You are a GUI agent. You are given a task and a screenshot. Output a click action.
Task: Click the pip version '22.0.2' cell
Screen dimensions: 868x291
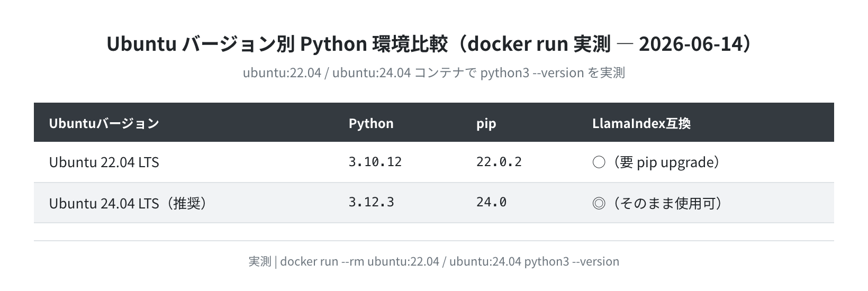519,162
